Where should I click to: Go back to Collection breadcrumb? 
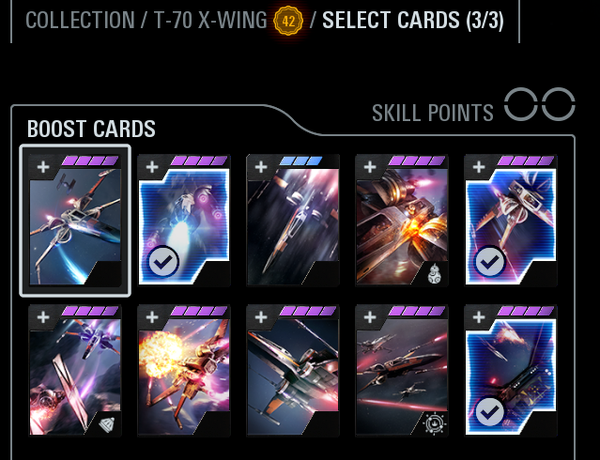pos(80,20)
